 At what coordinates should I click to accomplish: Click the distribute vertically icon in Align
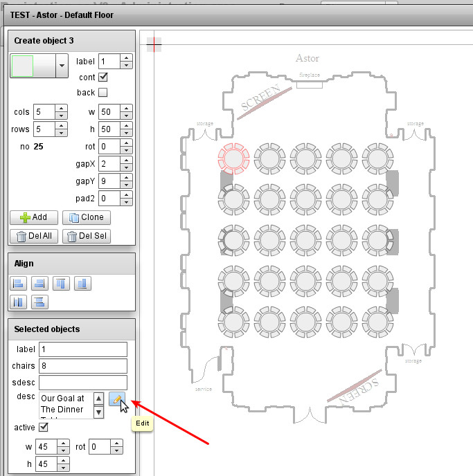pos(39,302)
